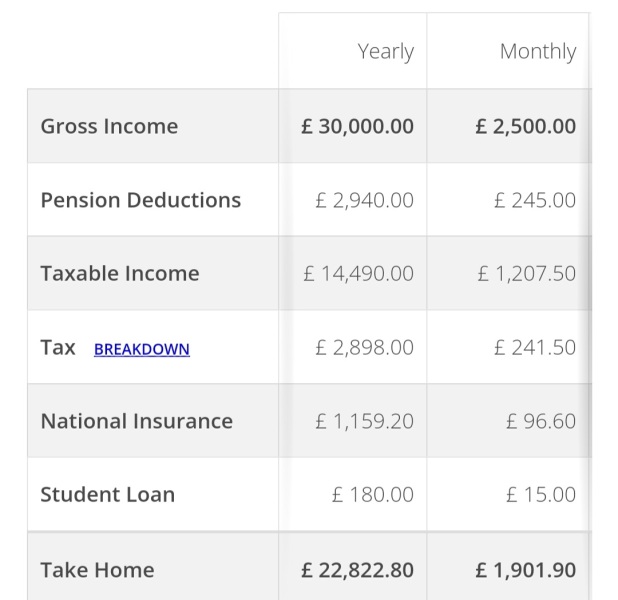Image resolution: width=618 pixels, height=600 pixels.
Task: Click the Student Loan label
Action: [x=108, y=494]
